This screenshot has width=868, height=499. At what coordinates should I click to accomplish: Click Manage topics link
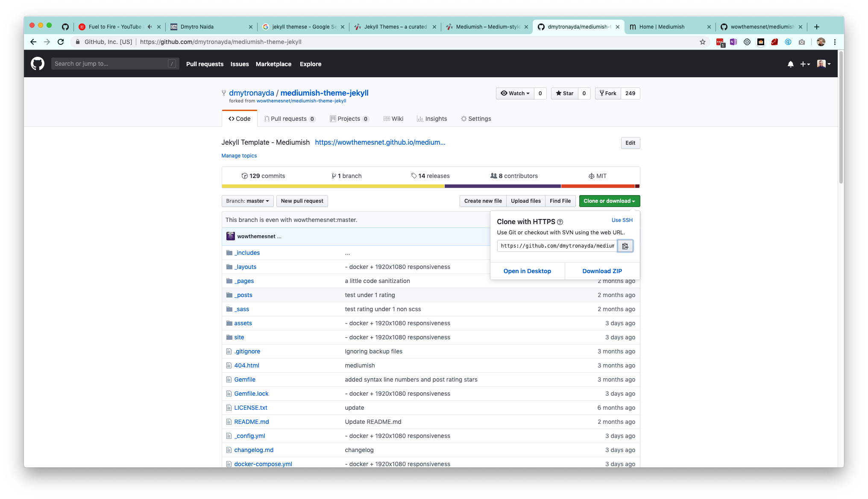(x=239, y=156)
